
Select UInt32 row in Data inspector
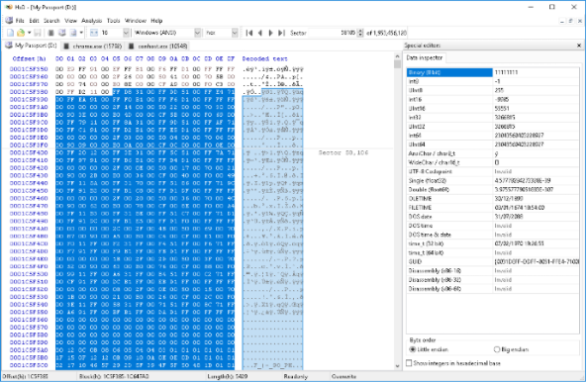493,127
